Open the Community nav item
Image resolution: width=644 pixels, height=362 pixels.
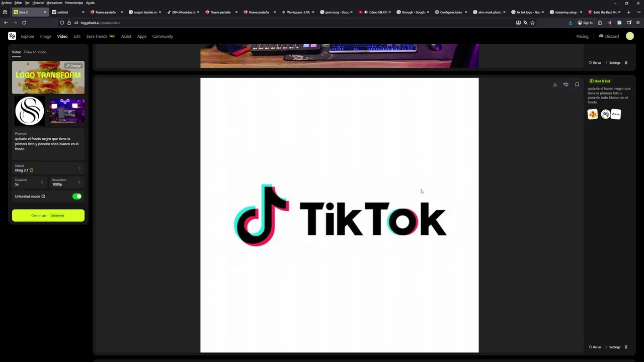[163, 36]
